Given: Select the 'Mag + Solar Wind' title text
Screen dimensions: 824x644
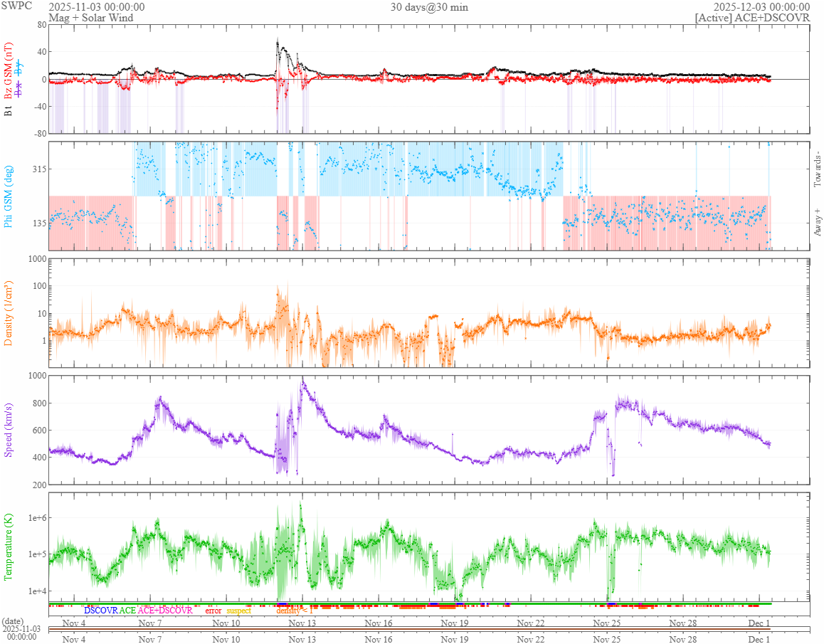Looking at the screenshot, I should (91, 18).
